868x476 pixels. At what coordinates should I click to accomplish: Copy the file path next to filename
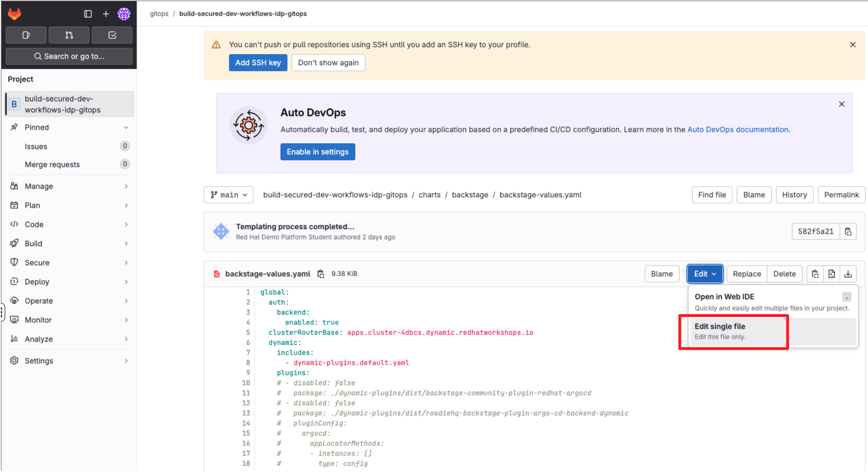pos(321,274)
